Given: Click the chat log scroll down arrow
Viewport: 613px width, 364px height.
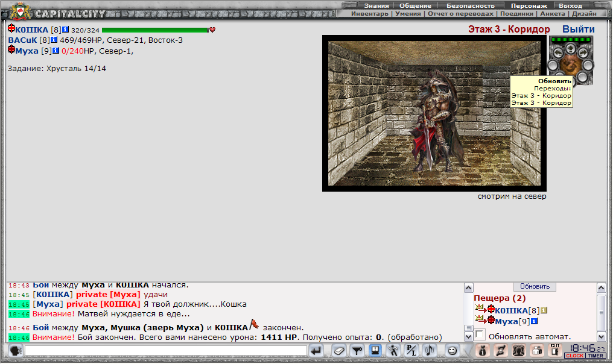Looking at the screenshot, I should (468, 336).
